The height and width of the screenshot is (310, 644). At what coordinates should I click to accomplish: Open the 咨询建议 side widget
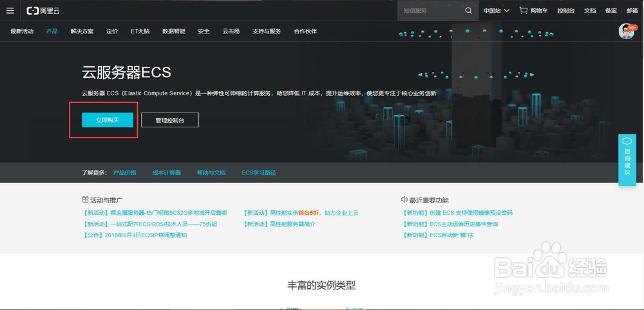(x=627, y=160)
